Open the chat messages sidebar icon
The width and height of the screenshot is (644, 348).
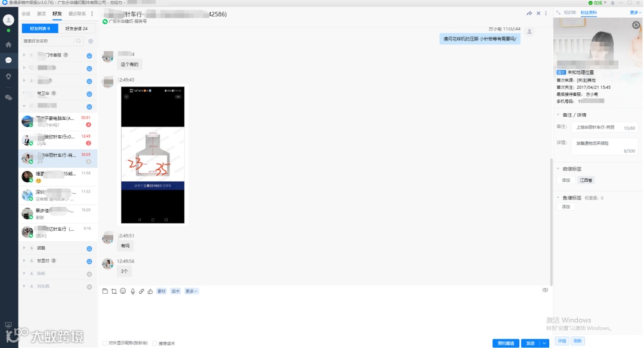tap(8, 60)
